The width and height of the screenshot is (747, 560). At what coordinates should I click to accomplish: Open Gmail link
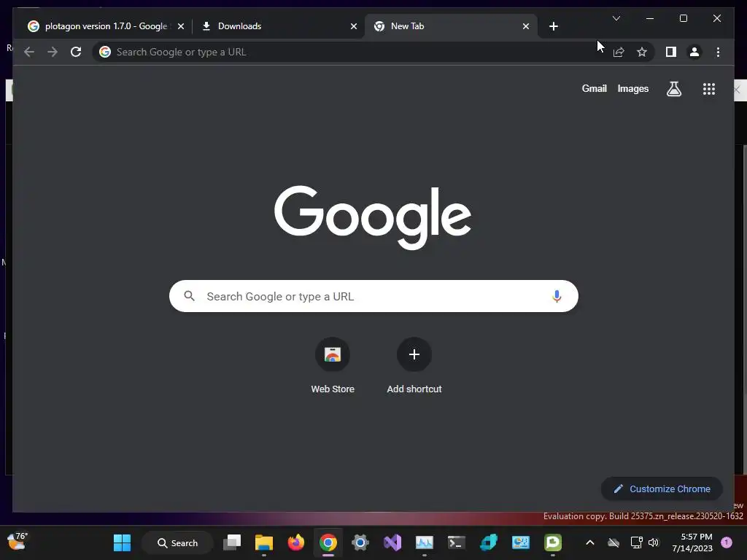[x=594, y=88]
